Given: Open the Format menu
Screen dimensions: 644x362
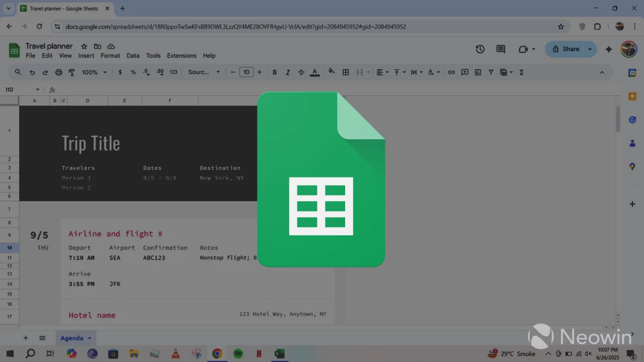Looking at the screenshot, I should click(110, 56).
